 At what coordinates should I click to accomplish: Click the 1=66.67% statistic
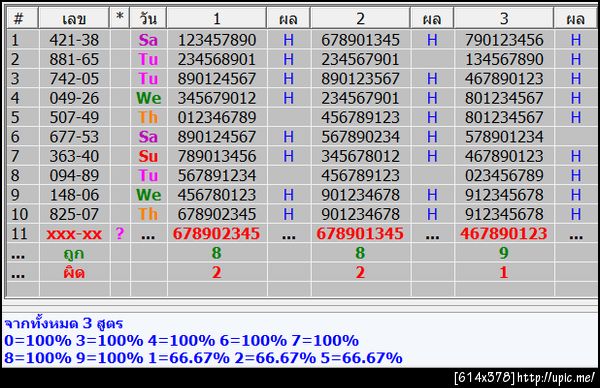coord(189,358)
